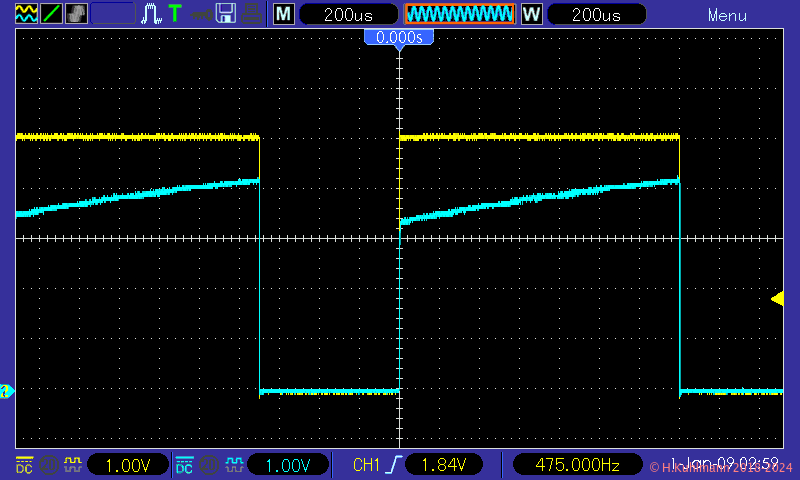Click the yellow trigger level arrow marker

click(777, 298)
